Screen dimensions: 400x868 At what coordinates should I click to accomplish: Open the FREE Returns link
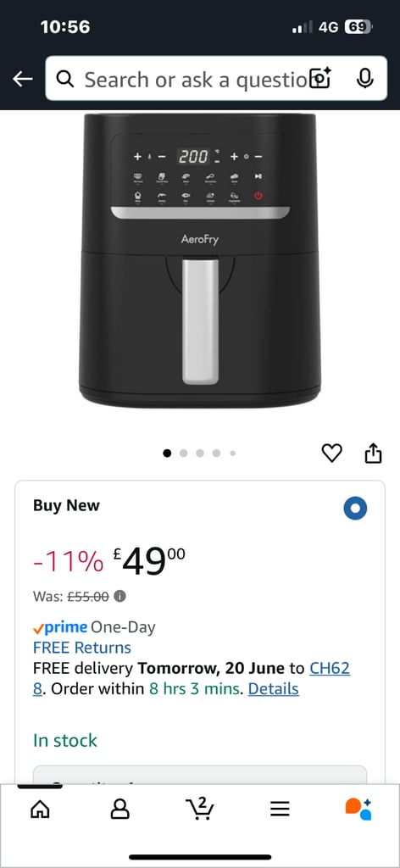82,648
